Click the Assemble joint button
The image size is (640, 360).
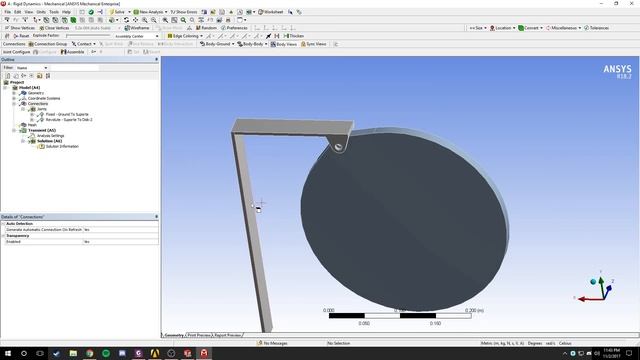(x=73, y=52)
